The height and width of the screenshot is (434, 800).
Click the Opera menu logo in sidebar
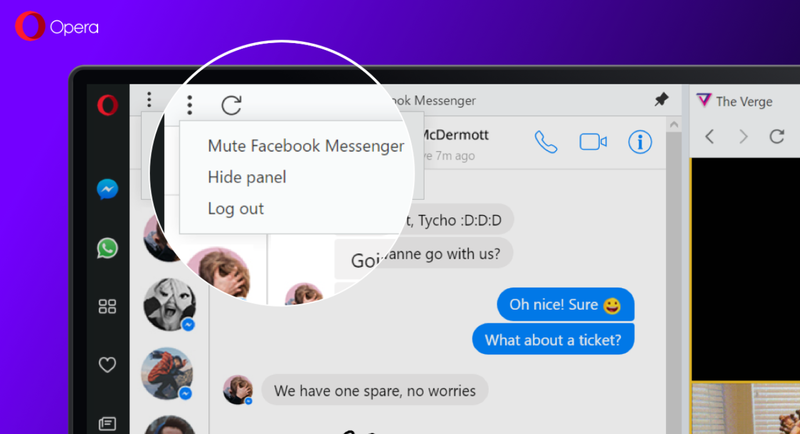pos(108,106)
